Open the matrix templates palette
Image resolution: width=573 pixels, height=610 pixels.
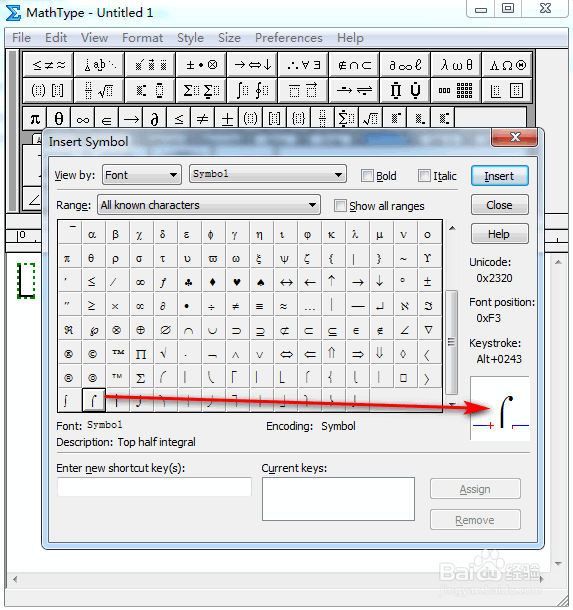coord(456,91)
